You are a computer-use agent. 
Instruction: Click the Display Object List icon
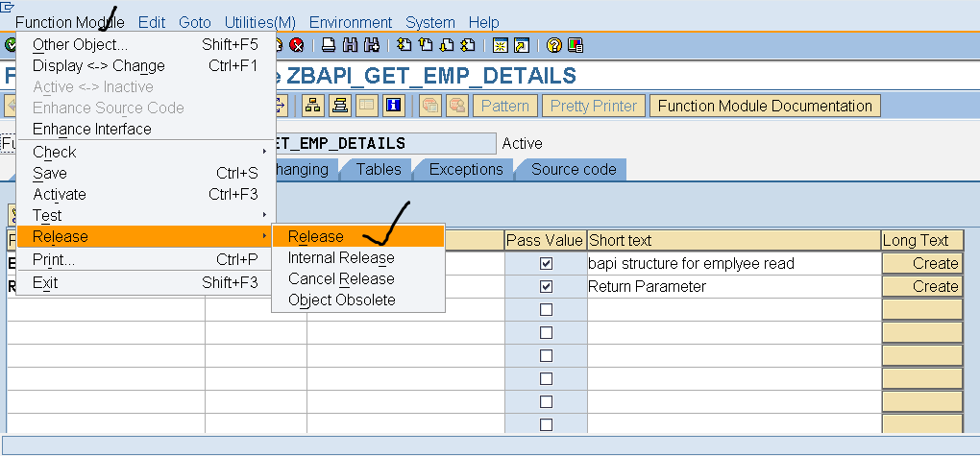(x=341, y=106)
